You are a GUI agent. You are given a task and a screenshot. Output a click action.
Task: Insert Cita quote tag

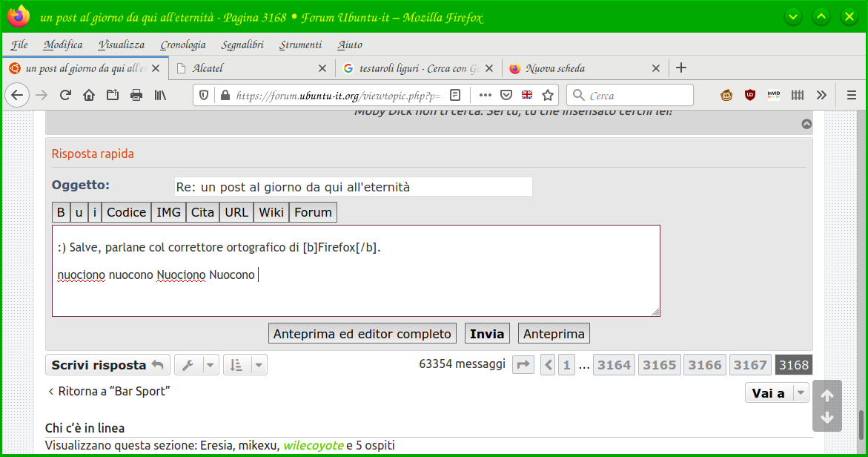(x=202, y=212)
